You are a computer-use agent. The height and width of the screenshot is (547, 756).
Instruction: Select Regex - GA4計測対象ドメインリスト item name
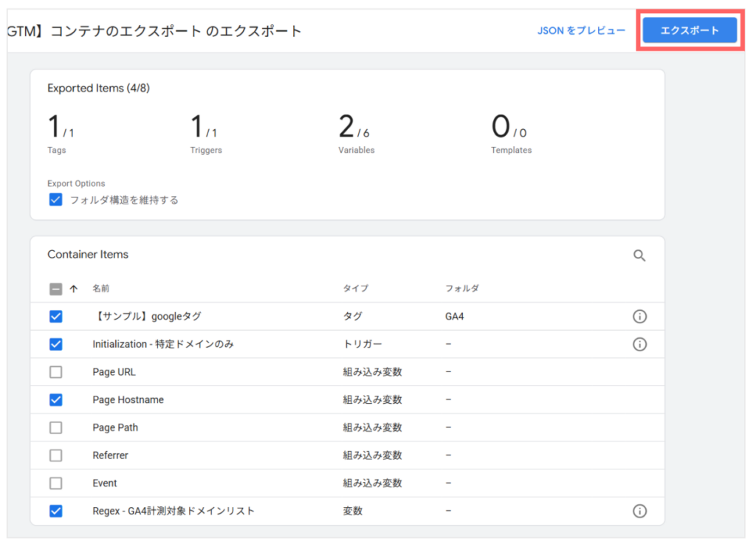(x=173, y=511)
